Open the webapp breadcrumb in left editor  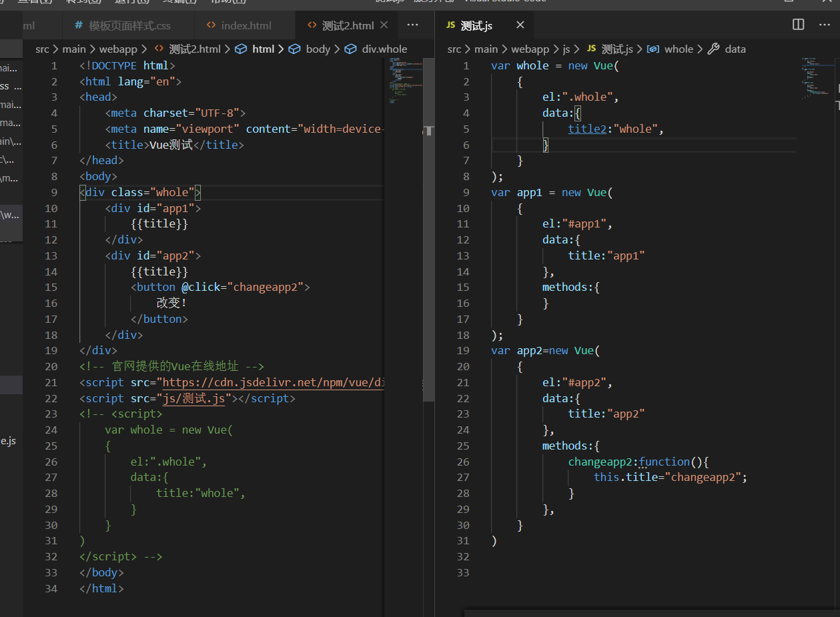119,49
